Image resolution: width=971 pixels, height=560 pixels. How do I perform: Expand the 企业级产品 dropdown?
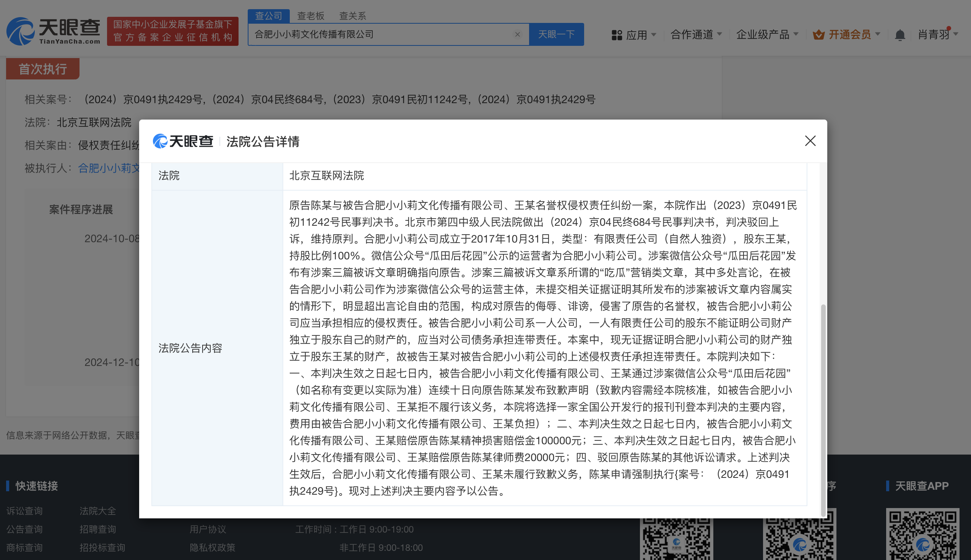(767, 35)
